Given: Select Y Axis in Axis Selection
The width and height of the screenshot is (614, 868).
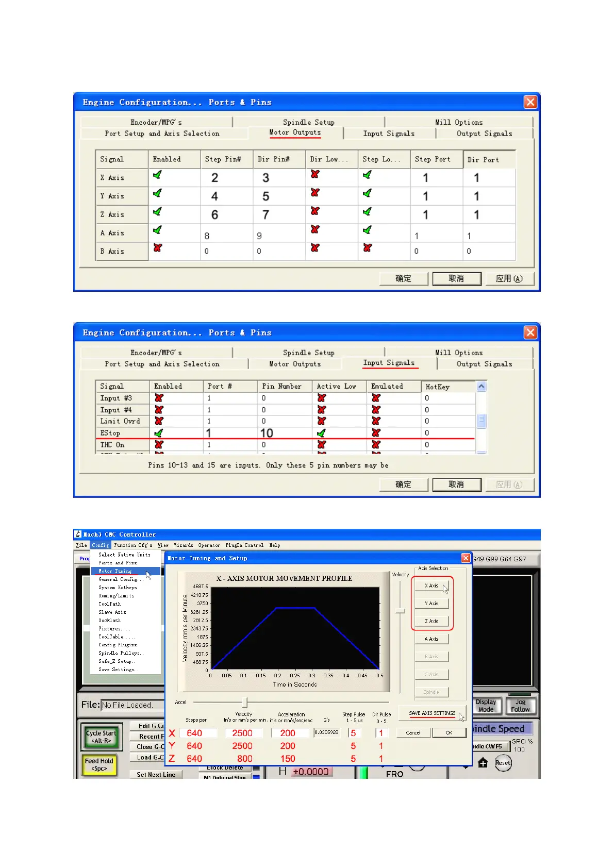Looking at the screenshot, I should (x=432, y=603).
